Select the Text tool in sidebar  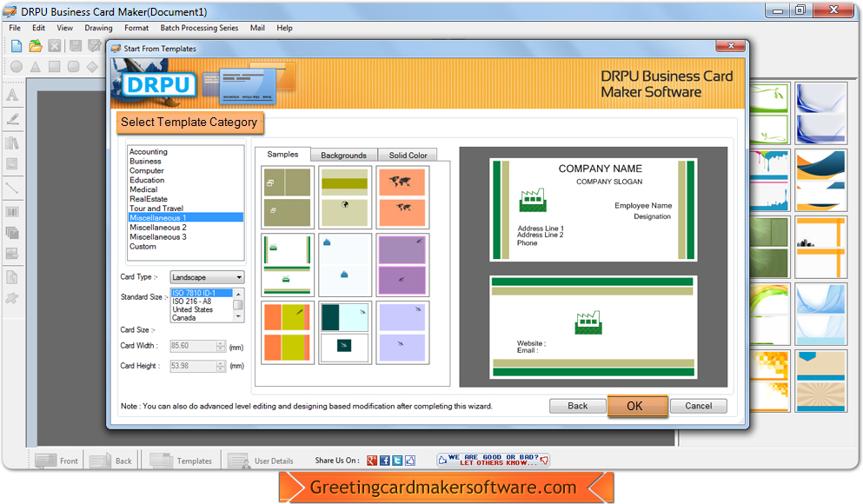(x=12, y=96)
